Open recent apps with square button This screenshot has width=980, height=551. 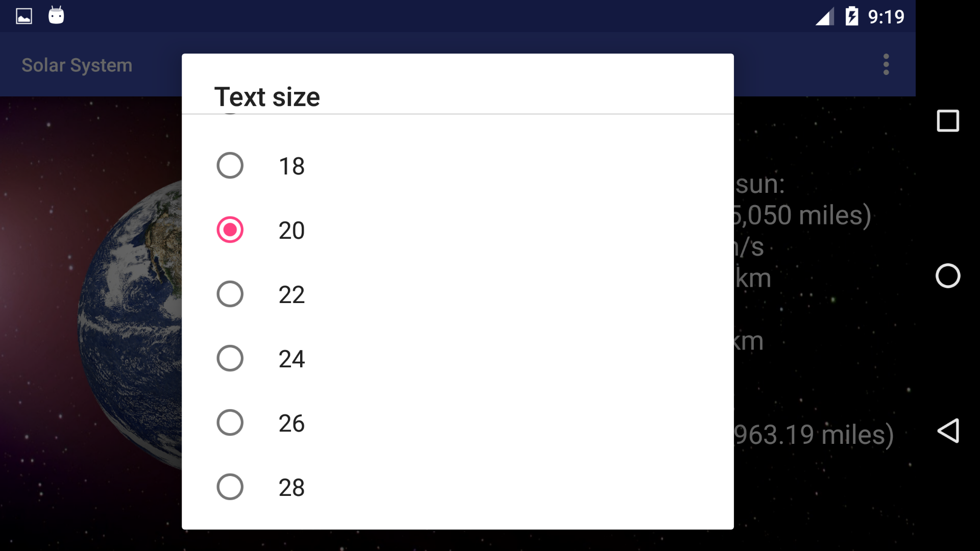point(948,121)
